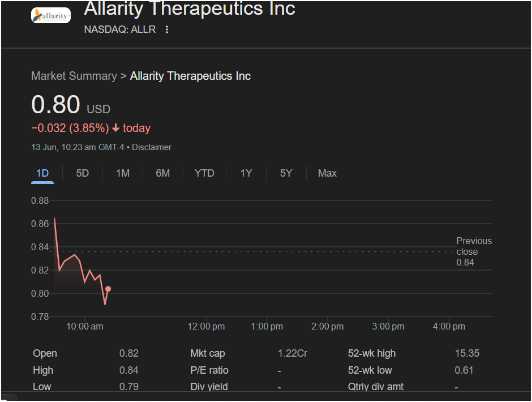Click the current price dot on chart
Image resolution: width=532 pixels, height=402 pixels.
pos(108,289)
